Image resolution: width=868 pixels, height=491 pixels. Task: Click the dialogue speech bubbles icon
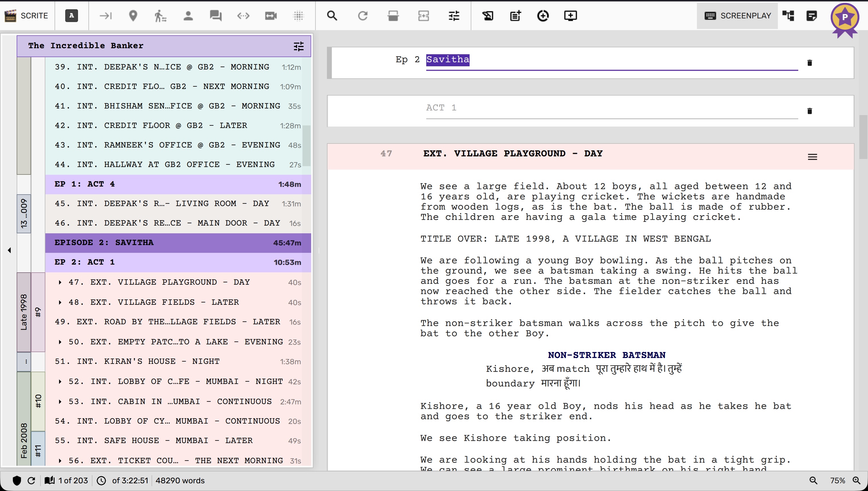click(216, 15)
